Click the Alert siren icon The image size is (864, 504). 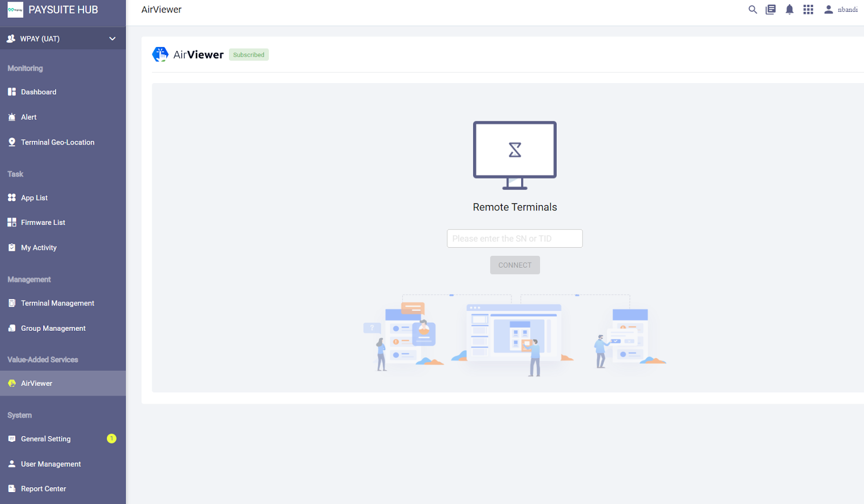pyautogui.click(x=12, y=117)
